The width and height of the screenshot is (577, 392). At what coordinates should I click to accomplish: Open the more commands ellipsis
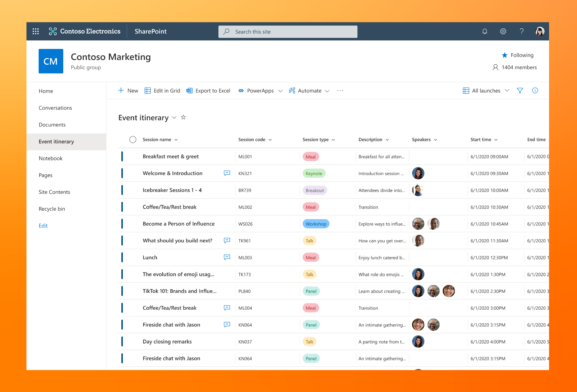pyautogui.click(x=340, y=90)
